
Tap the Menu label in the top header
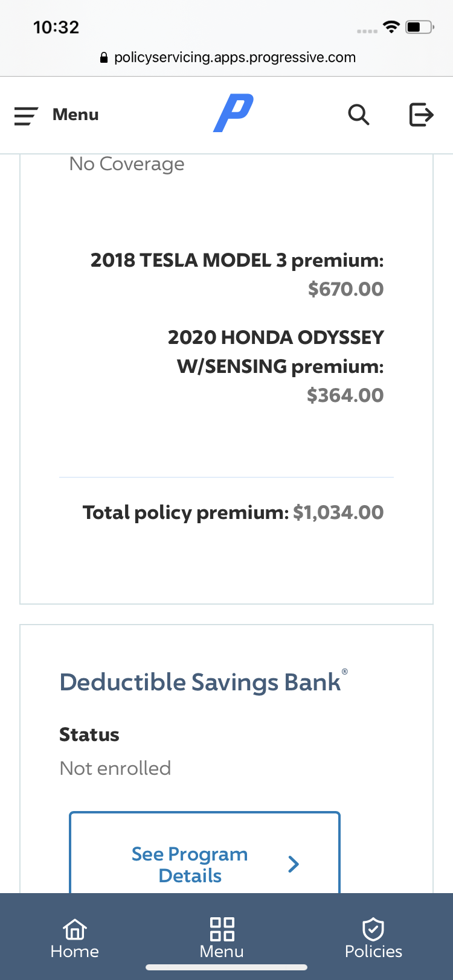tap(75, 115)
